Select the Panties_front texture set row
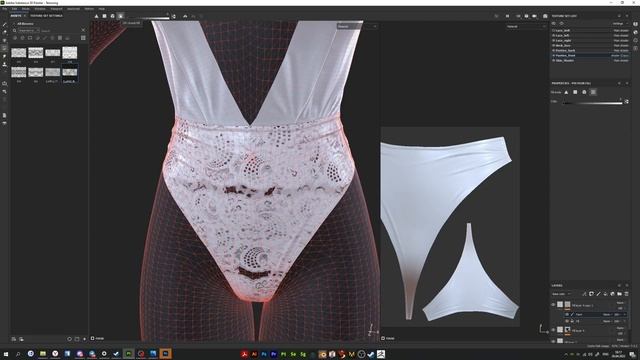 [590, 56]
